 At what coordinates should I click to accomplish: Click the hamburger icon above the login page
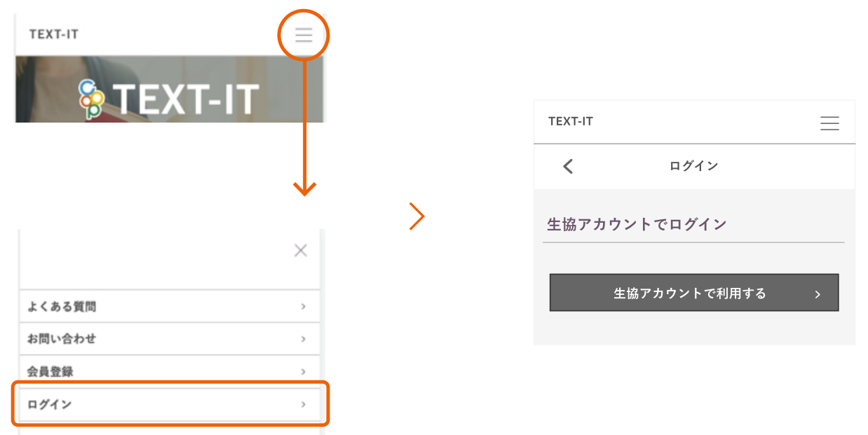(829, 123)
